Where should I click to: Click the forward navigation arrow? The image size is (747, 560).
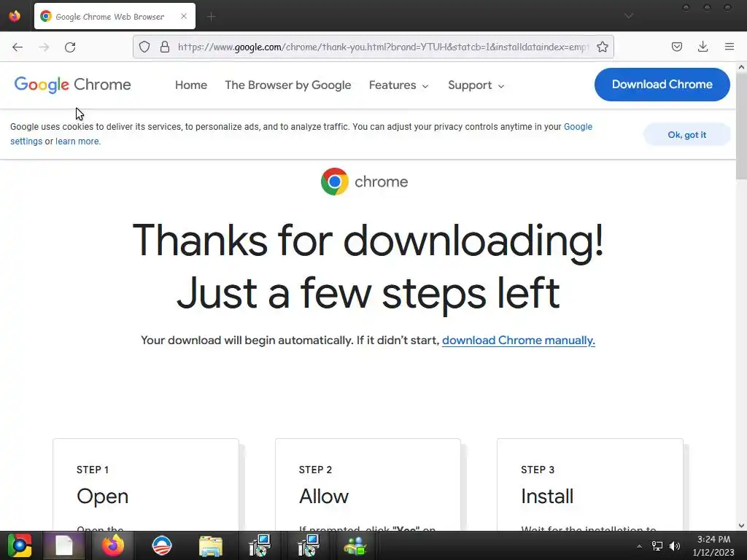pyautogui.click(x=44, y=47)
